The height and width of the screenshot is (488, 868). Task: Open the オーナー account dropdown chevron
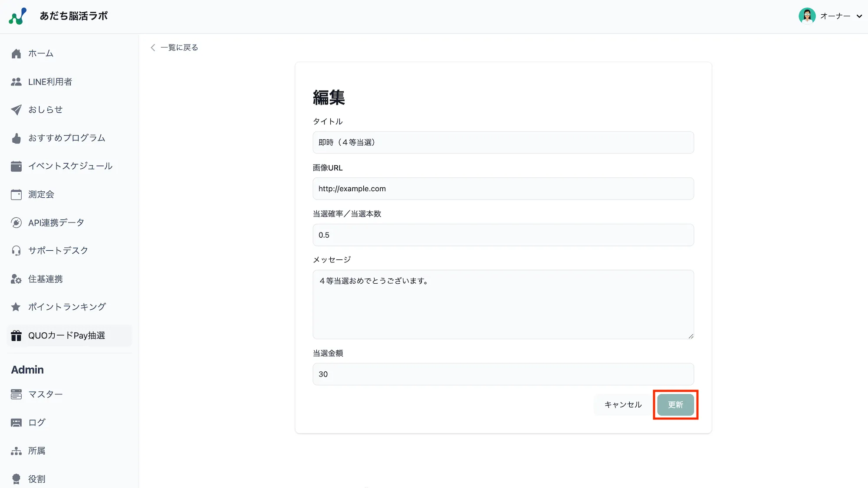coord(859,16)
